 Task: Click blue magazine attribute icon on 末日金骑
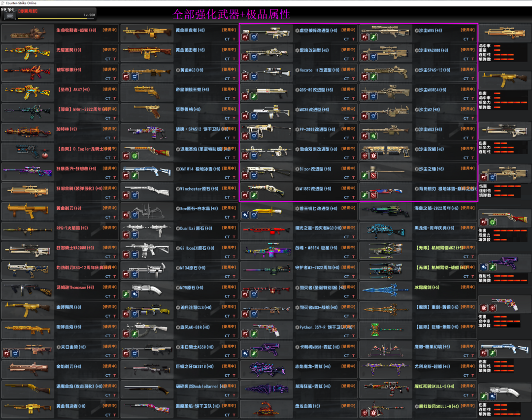15,354
